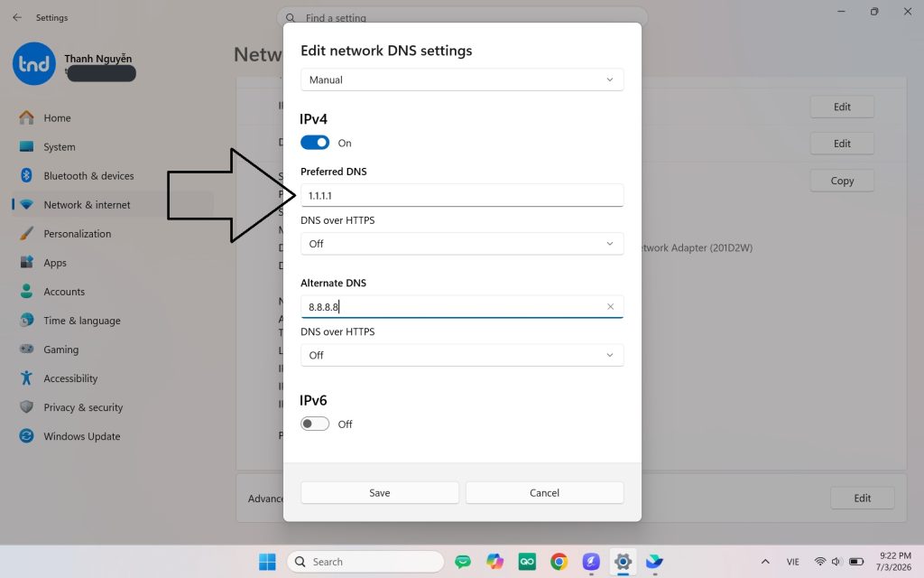The height and width of the screenshot is (578, 924).
Task: Save the DNS settings
Action: (380, 492)
